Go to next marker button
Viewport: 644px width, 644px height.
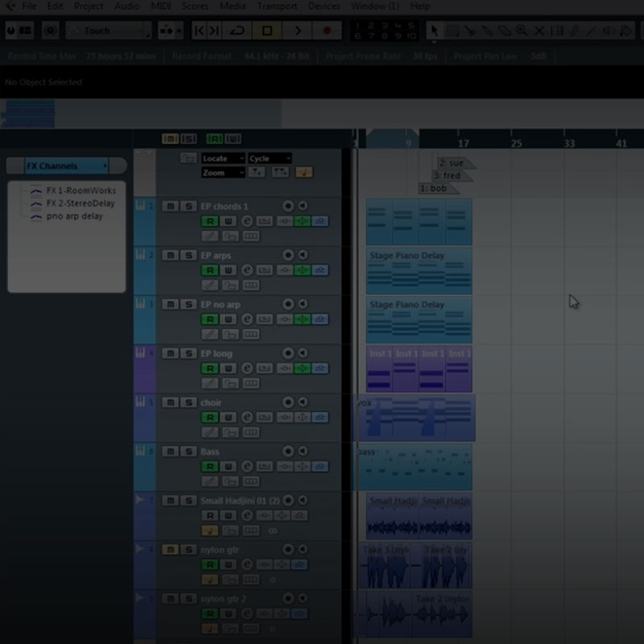[214, 31]
